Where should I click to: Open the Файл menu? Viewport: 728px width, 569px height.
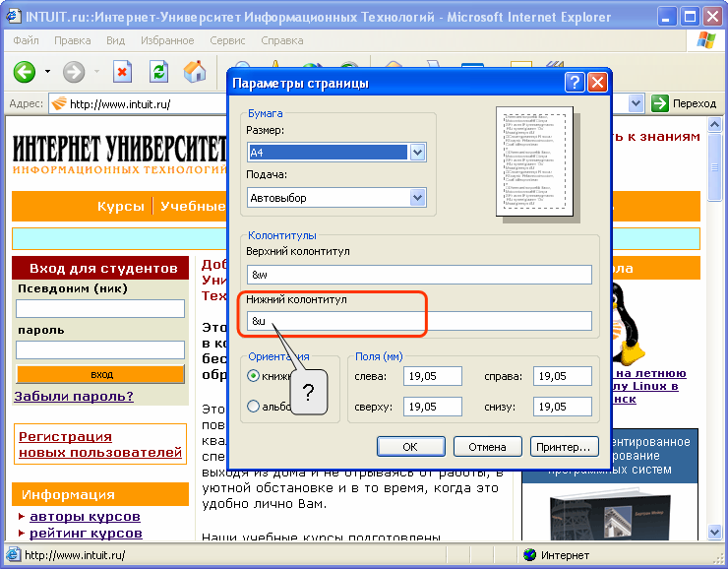pos(26,40)
